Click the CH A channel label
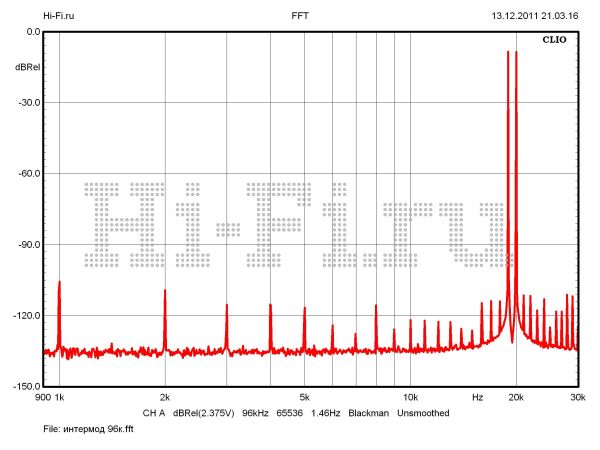Screen dimensions: 600x450 pos(154,412)
